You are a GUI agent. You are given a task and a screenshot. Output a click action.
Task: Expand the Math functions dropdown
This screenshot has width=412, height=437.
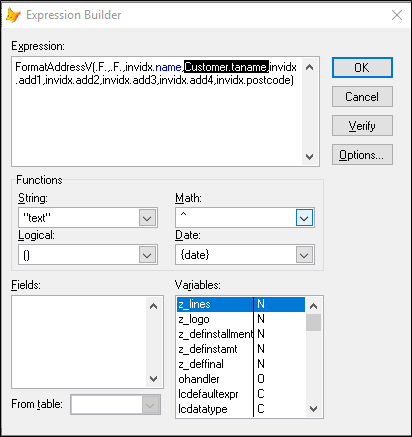(304, 218)
